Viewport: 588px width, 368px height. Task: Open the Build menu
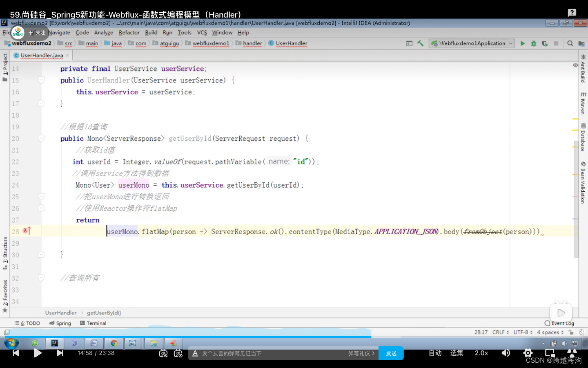(x=151, y=32)
